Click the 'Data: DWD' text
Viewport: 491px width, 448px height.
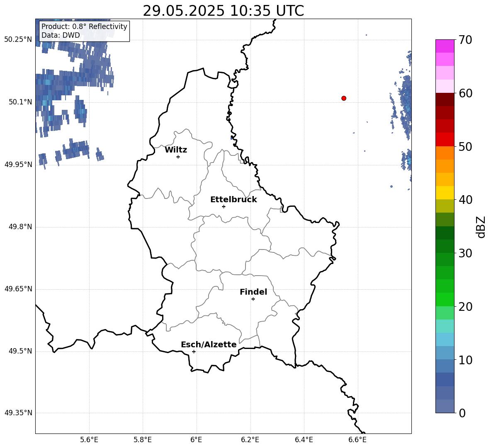pyautogui.click(x=61, y=35)
